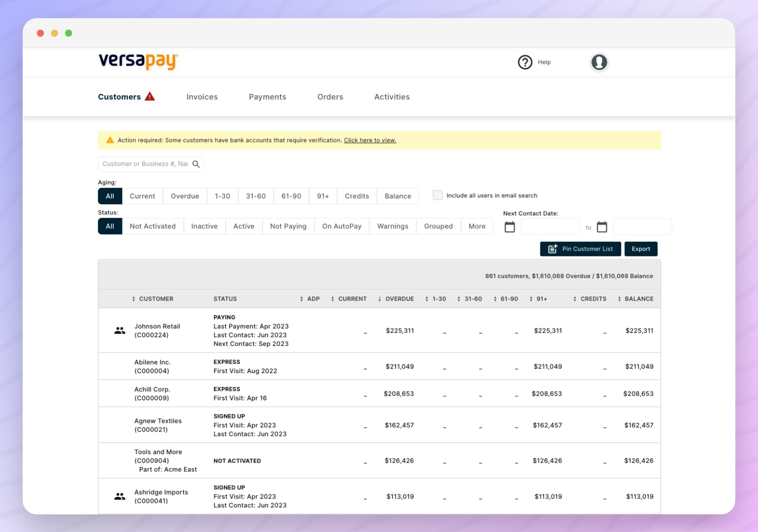Expand the More status filter
The image size is (758, 532).
coord(477,226)
